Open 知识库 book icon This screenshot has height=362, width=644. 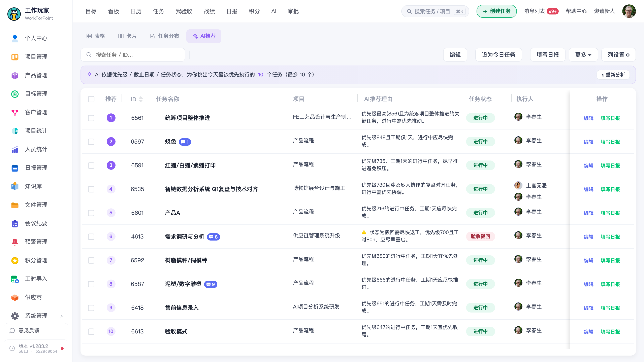pyautogui.click(x=15, y=186)
